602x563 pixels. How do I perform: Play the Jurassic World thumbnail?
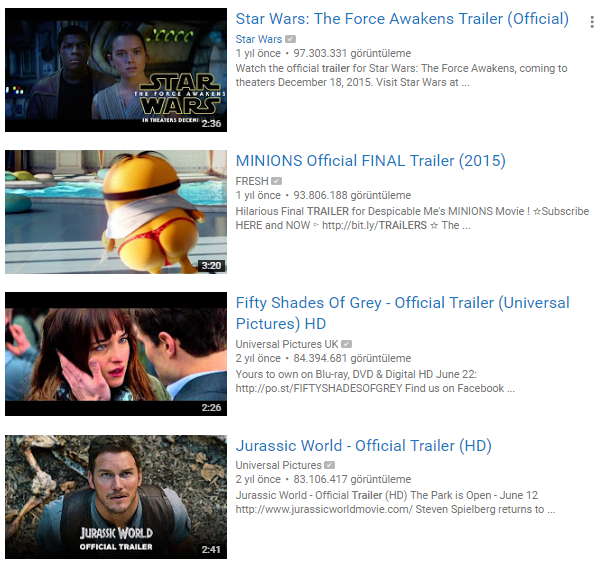coord(116,497)
